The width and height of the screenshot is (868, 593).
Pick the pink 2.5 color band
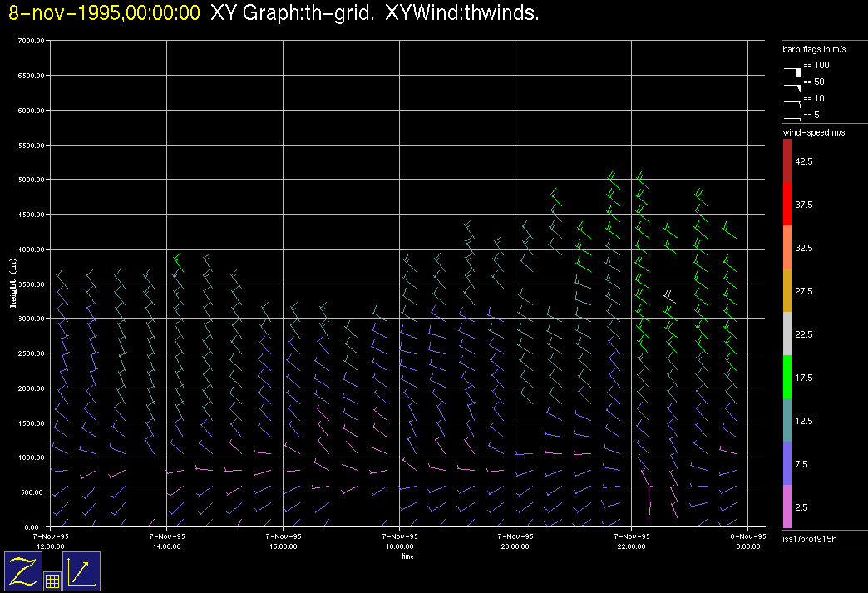coord(787,507)
